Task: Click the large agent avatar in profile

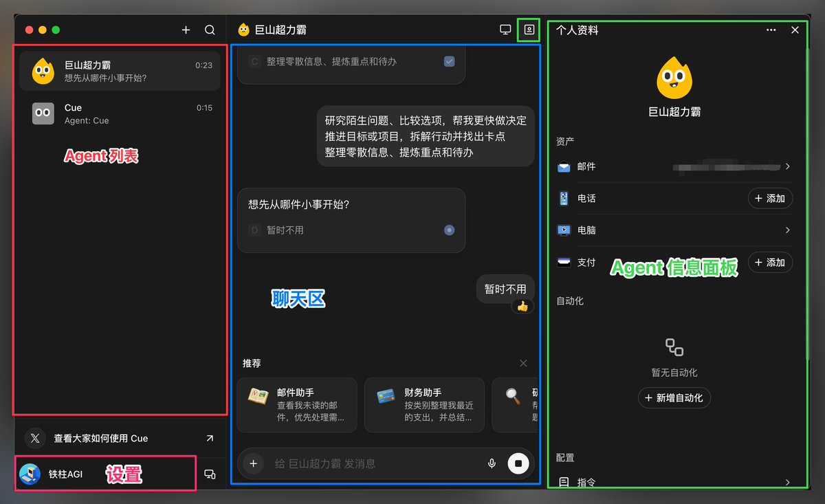Action: coord(674,78)
